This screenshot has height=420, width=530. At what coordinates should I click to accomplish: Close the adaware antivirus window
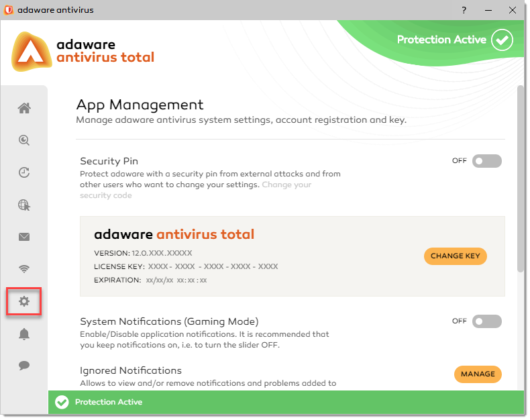[513, 10]
